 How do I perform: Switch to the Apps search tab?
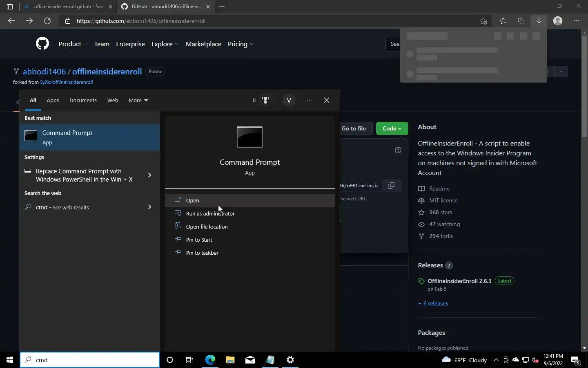click(x=53, y=100)
